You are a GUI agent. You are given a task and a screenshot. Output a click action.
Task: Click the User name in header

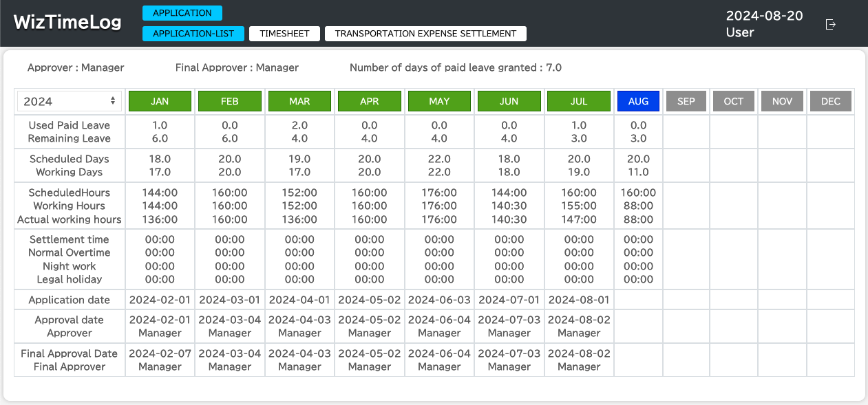[740, 32]
